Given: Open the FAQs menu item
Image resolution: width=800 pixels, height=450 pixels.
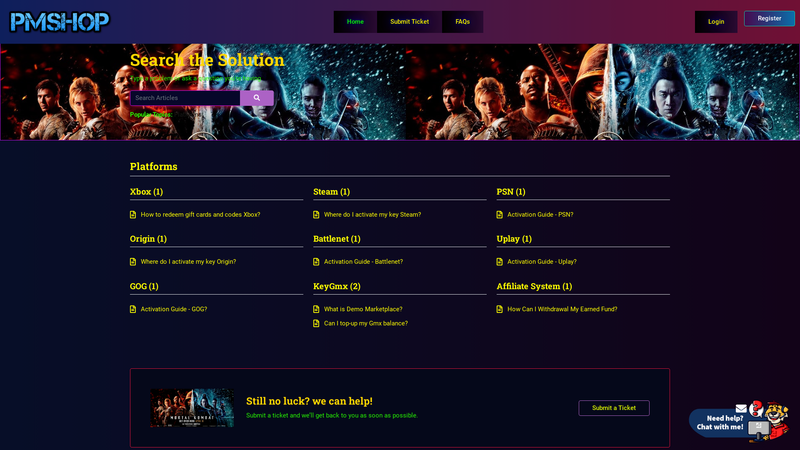Looking at the screenshot, I should pos(462,22).
